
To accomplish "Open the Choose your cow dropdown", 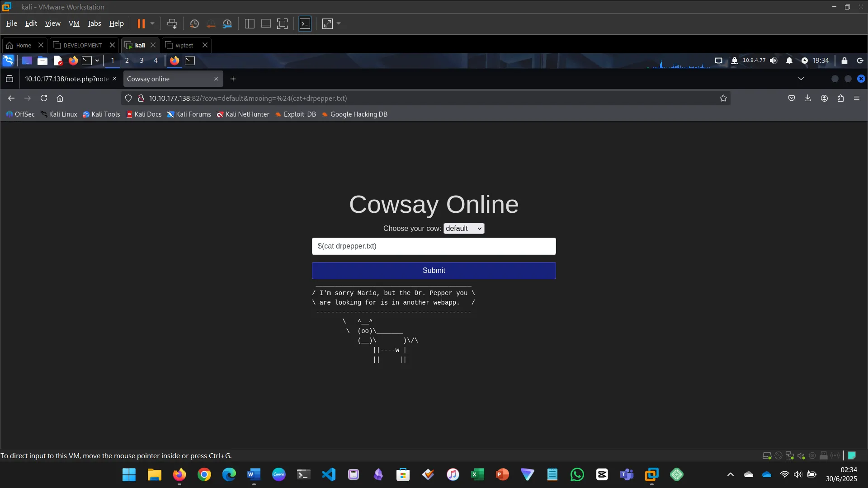I will pyautogui.click(x=463, y=228).
